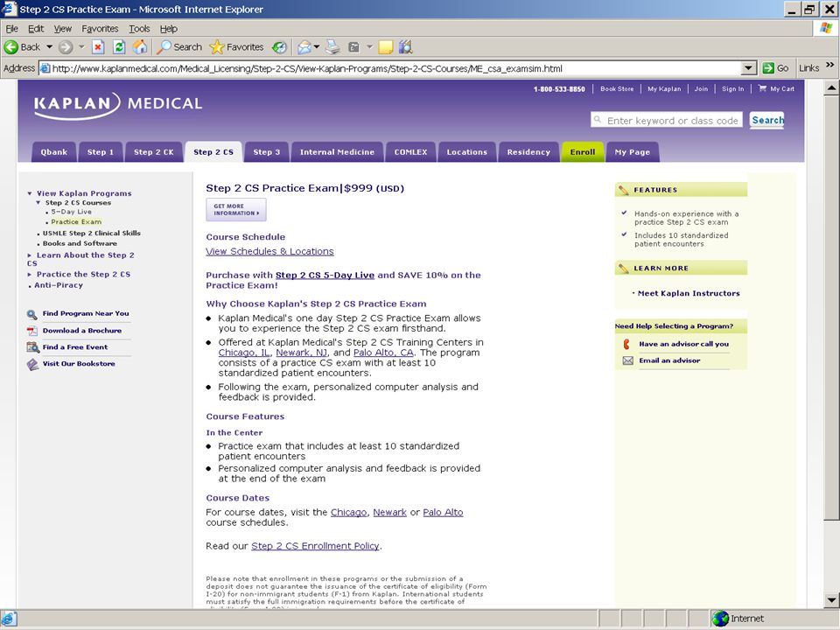
Task: Open the Chicago course schedule link under Course Dates
Action: coord(349,513)
